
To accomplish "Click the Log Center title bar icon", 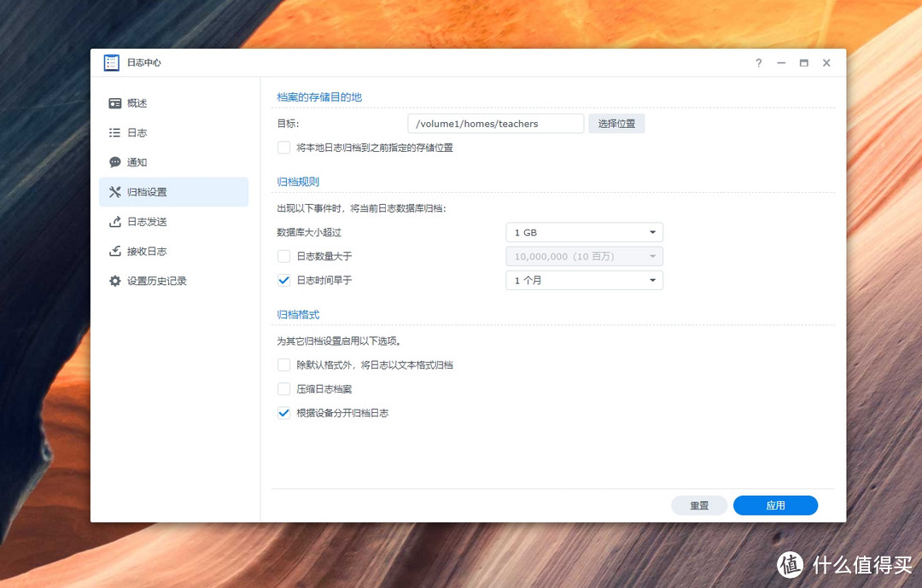I will click(110, 62).
